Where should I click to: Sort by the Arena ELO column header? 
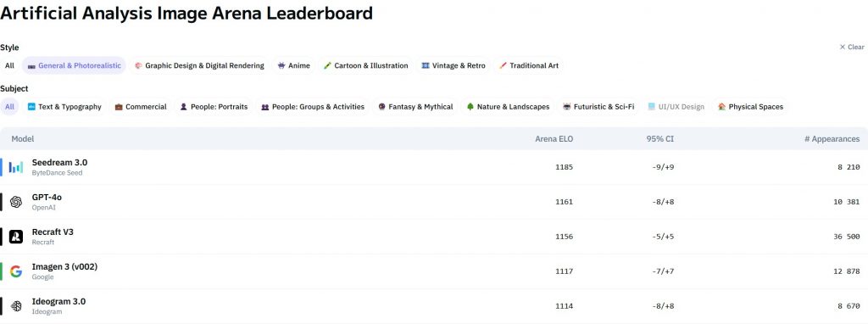coord(554,139)
